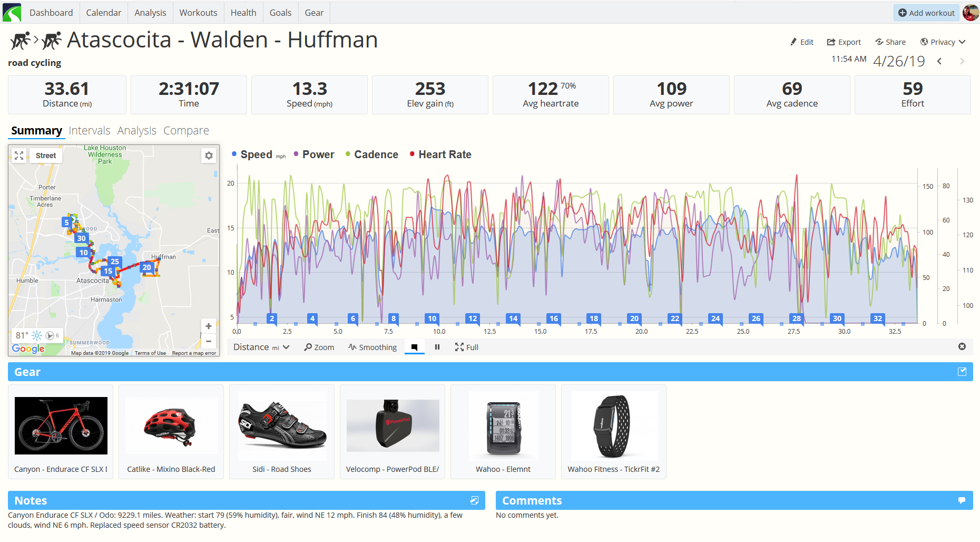Toggle the Heart Rate series legend

coord(444,154)
